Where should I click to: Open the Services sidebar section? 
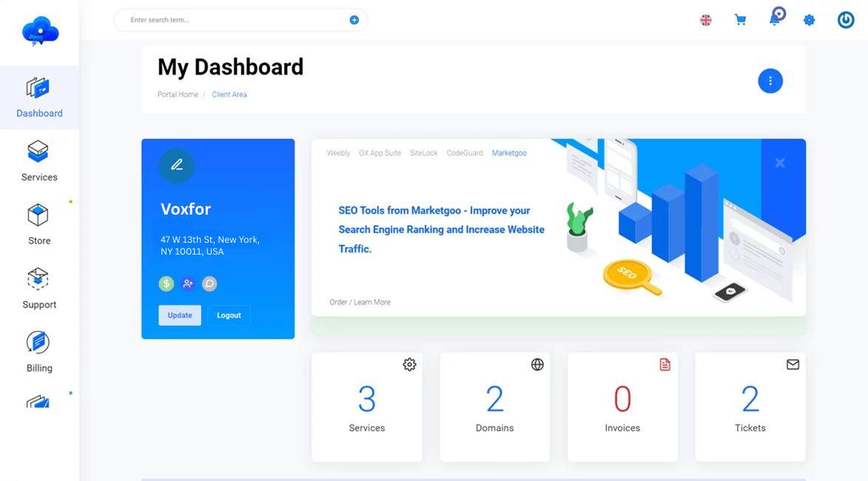pos(38,161)
